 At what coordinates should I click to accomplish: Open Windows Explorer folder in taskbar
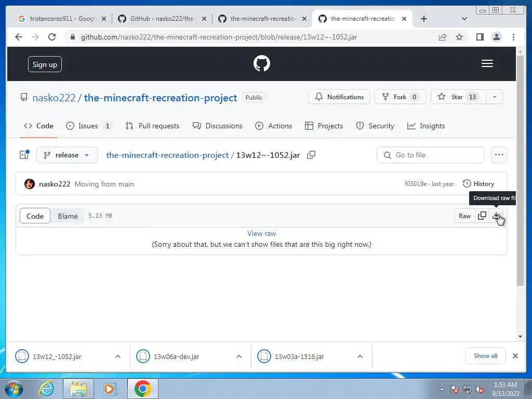pyautogui.click(x=78, y=389)
